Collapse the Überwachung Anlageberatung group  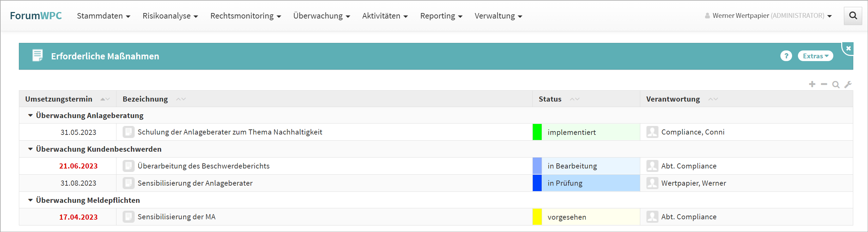tap(31, 116)
